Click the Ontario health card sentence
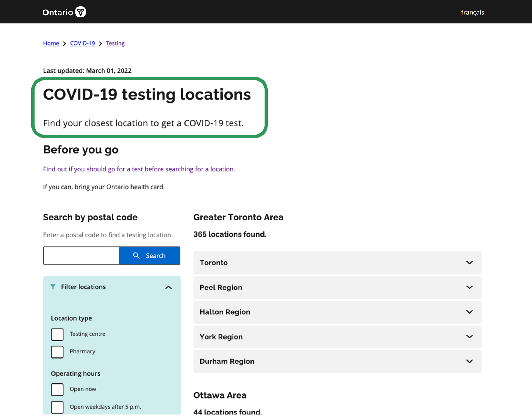Image resolution: width=532 pixels, height=419 pixels. [x=104, y=187]
